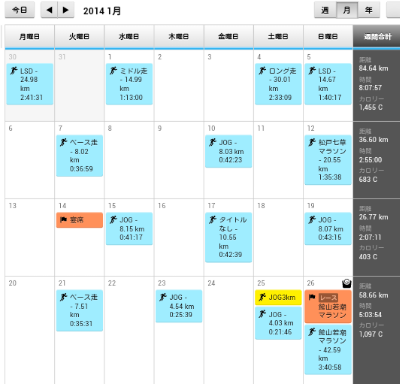400x384 pixels.
Task: Click weekly total distance 26.77 km
Action: click(373, 217)
